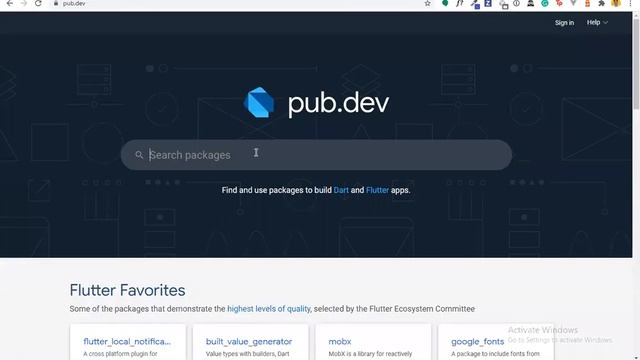Open the Chrome profile avatar
Screen dimensions: 640x360
point(616,3)
